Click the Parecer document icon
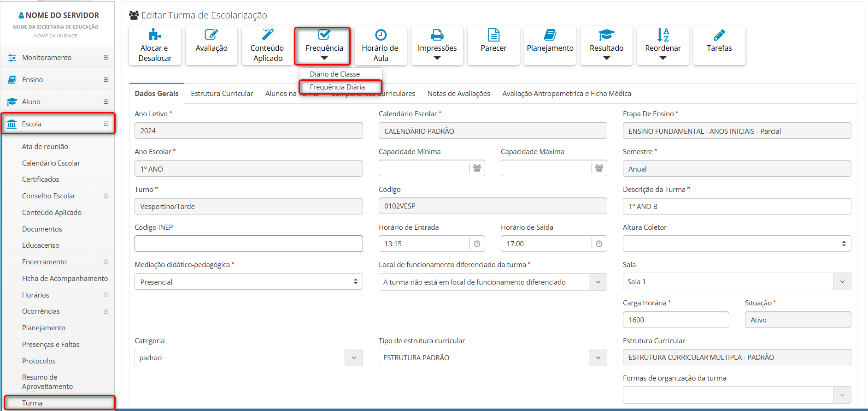Screen dimensions: 868x411 point(493,35)
